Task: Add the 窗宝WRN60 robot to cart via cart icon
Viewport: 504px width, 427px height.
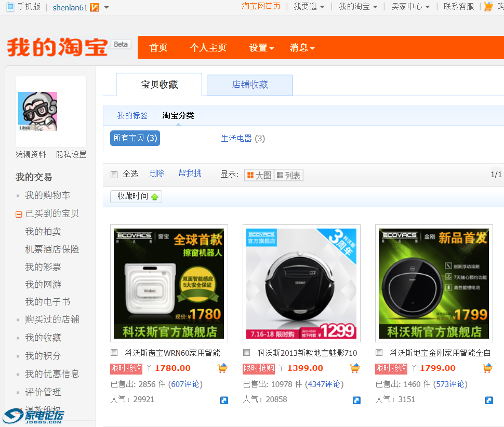Action: [x=222, y=368]
